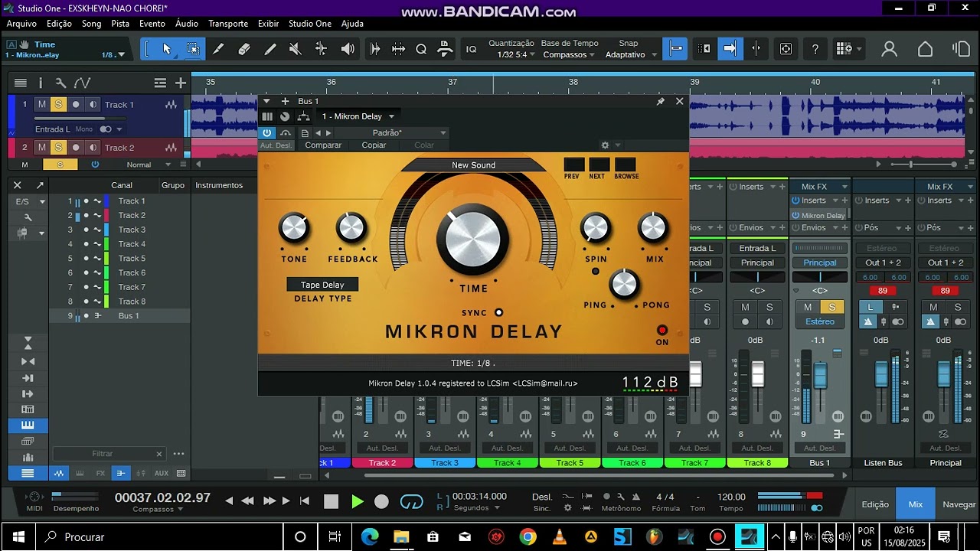Click the Stop button in transport

point(331,502)
